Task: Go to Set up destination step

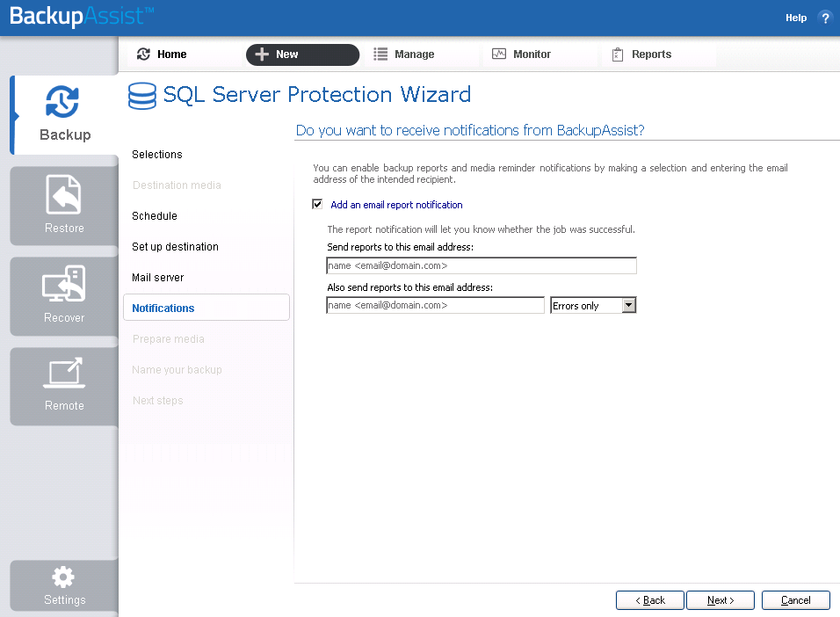Action: click(175, 247)
